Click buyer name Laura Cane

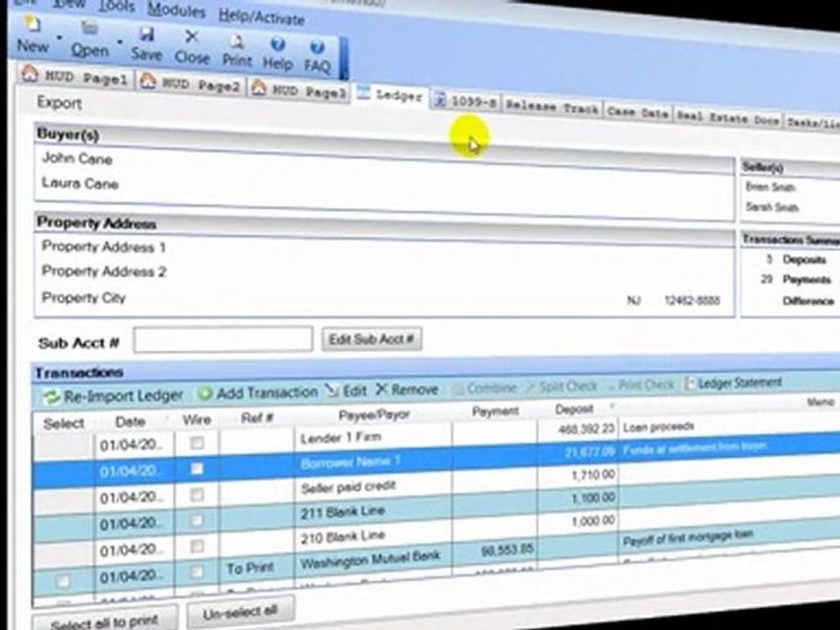pos(80,183)
